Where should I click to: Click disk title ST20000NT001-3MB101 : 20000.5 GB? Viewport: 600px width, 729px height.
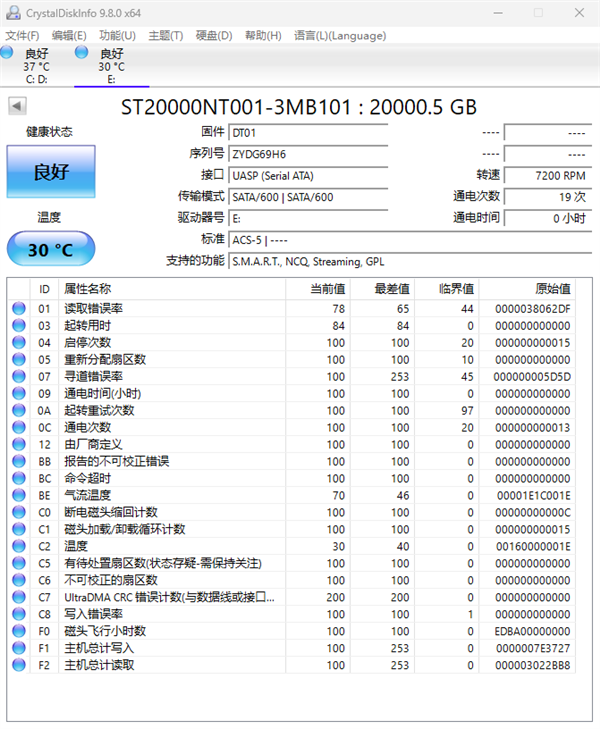coord(299,107)
